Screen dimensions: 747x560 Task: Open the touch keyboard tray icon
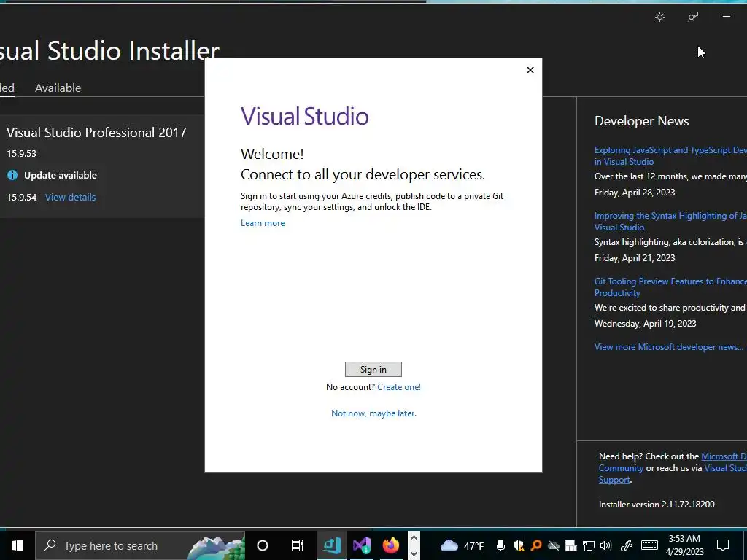click(649, 545)
